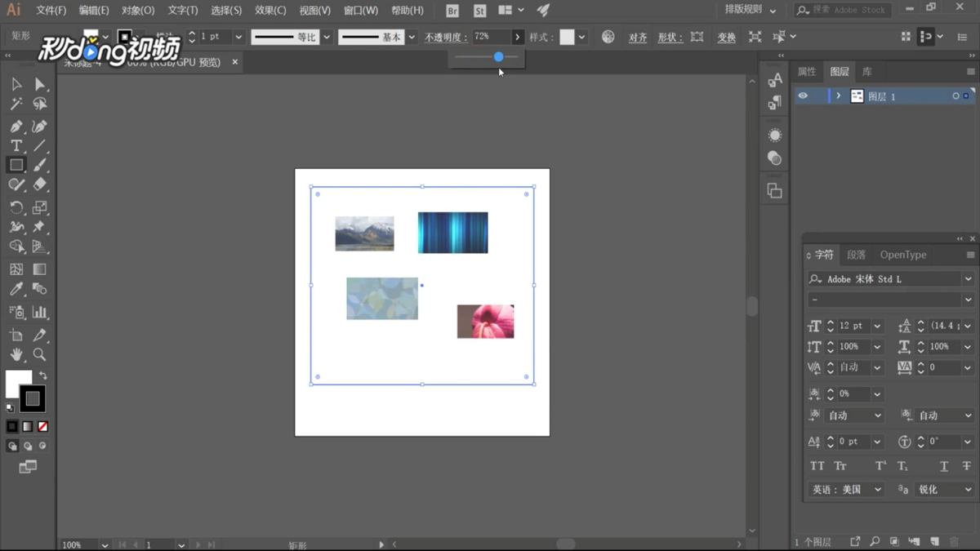
Task: Open 效果(C) menu
Action: (x=270, y=11)
